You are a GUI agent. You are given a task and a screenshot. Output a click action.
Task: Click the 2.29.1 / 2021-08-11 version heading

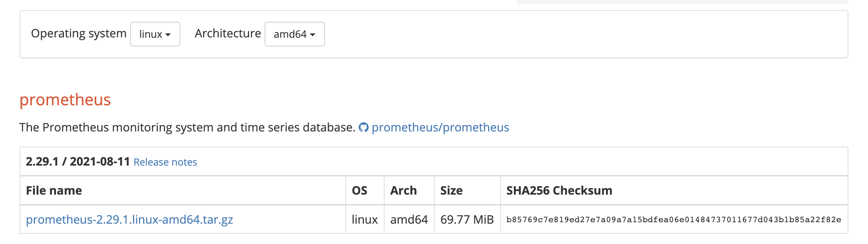click(x=78, y=162)
